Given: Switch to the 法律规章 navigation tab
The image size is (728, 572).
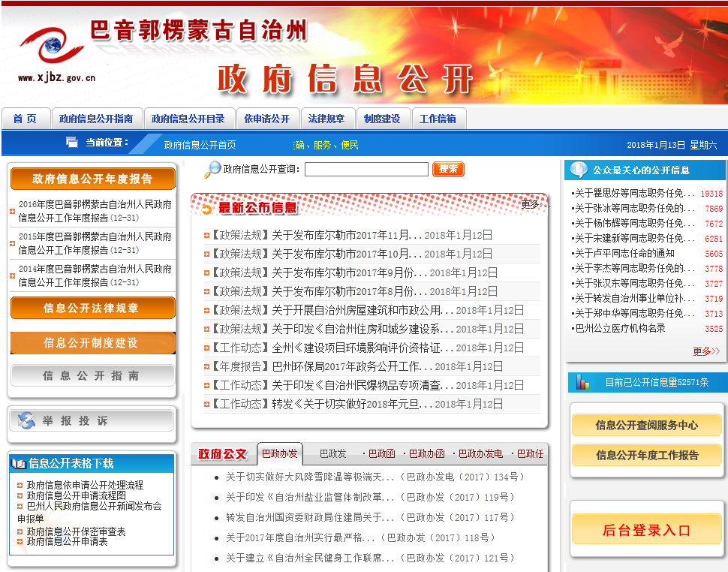Looking at the screenshot, I should [x=326, y=119].
